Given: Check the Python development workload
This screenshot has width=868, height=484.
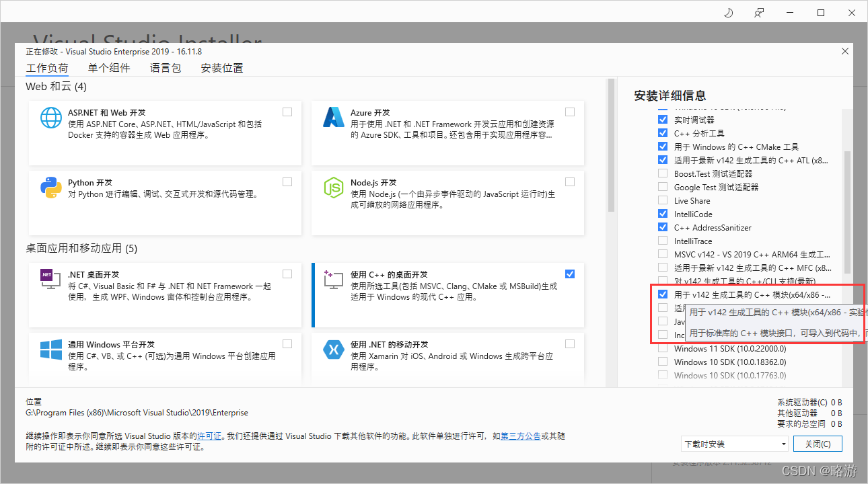Looking at the screenshot, I should tap(287, 182).
